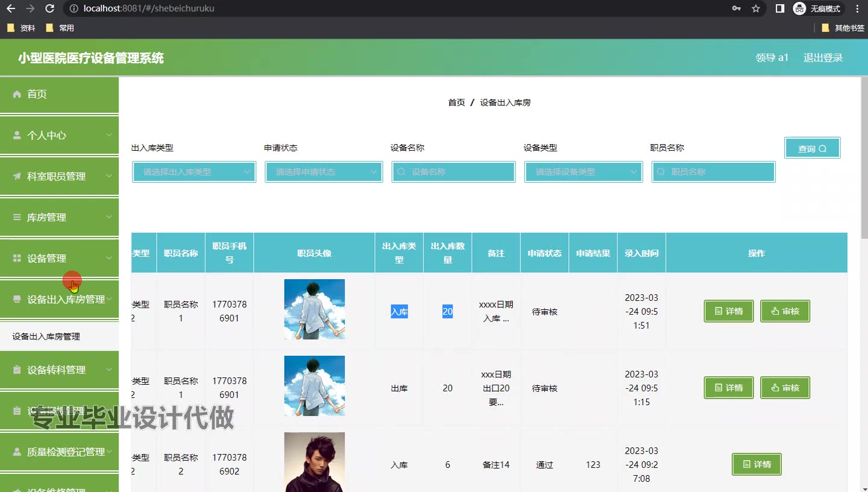Select 设备出入库房管理 submenu item
This screenshot has height=492, width=868.
(46, 336)
